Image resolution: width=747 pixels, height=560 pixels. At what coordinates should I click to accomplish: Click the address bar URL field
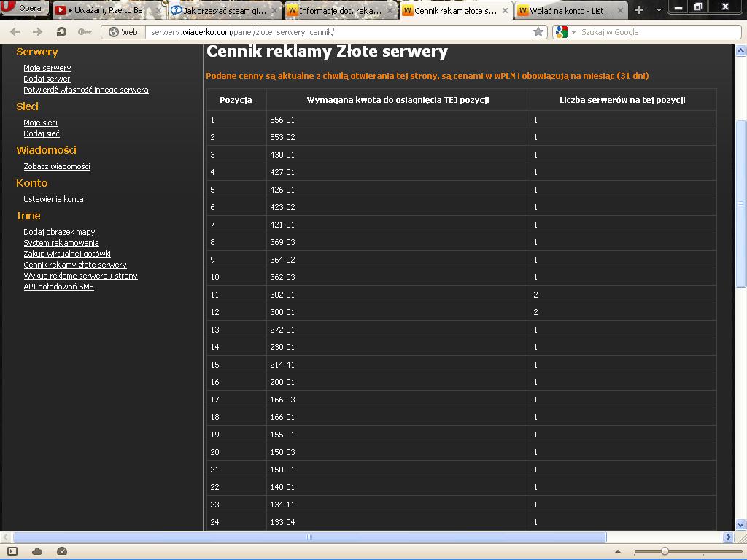(338, 32)
